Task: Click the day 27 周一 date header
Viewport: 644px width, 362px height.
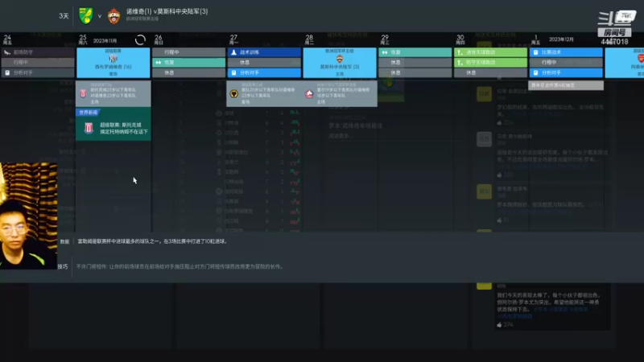Action: (x=234, y=39)
